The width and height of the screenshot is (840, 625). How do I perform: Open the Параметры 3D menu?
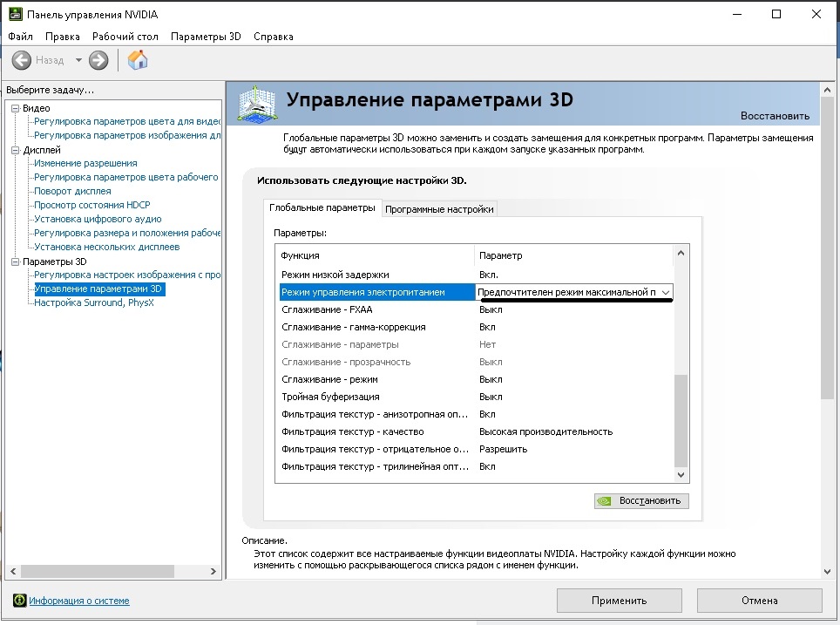pyautogui.click(x=206, y=37)
